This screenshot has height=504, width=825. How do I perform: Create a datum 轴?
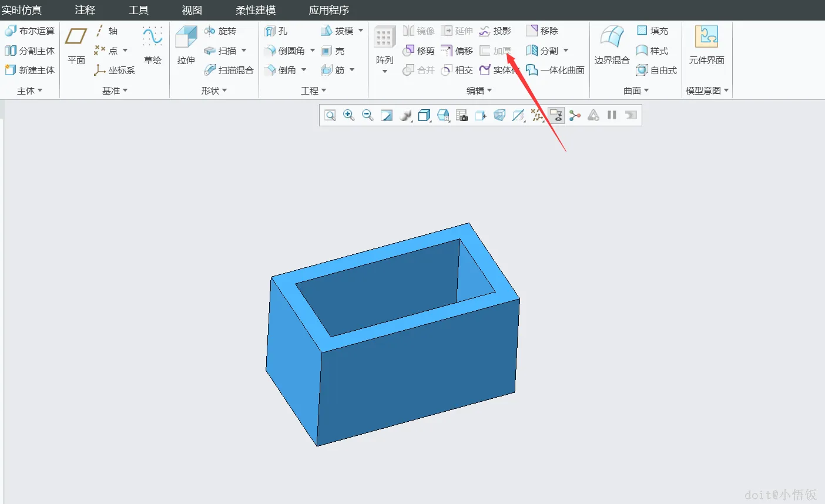coord(106,31)
